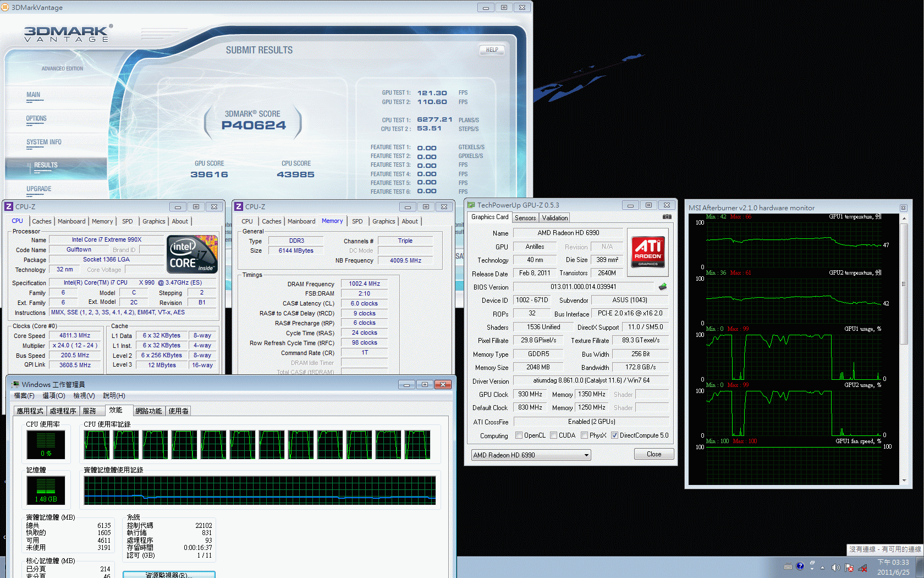Open 檔案(F) menu in Task Manager
Viewport: 924px width, 578px height.
click(x=24, y=396)
